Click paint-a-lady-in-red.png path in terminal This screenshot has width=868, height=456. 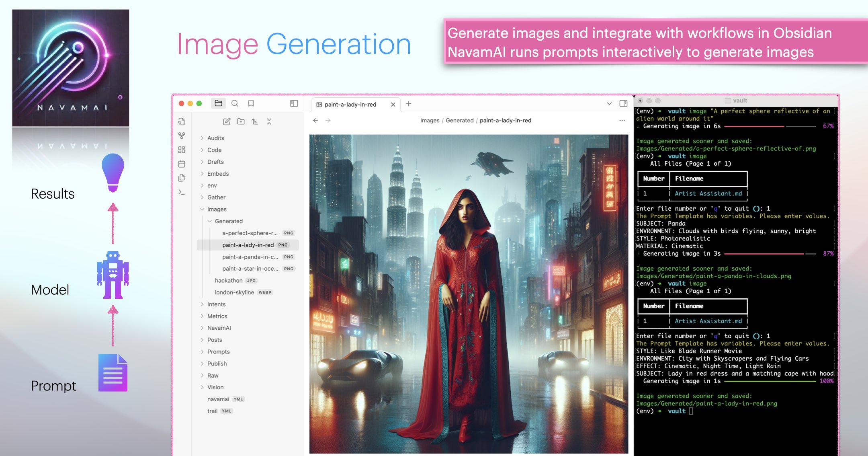(x=706, y=404)
